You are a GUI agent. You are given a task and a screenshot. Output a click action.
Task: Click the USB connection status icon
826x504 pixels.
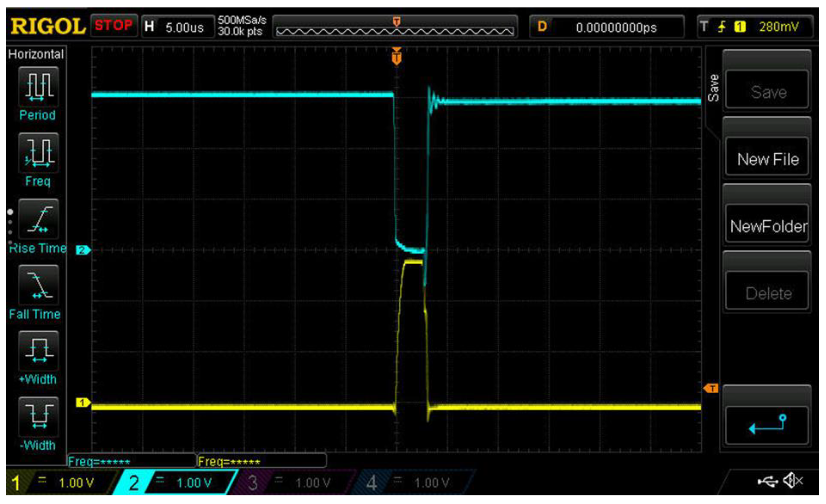tap(768, 482)
